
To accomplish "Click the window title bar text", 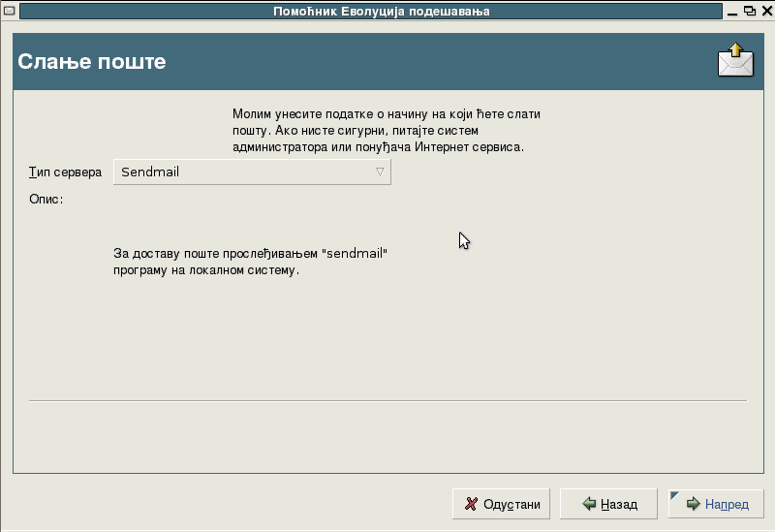I will point(382,11).
